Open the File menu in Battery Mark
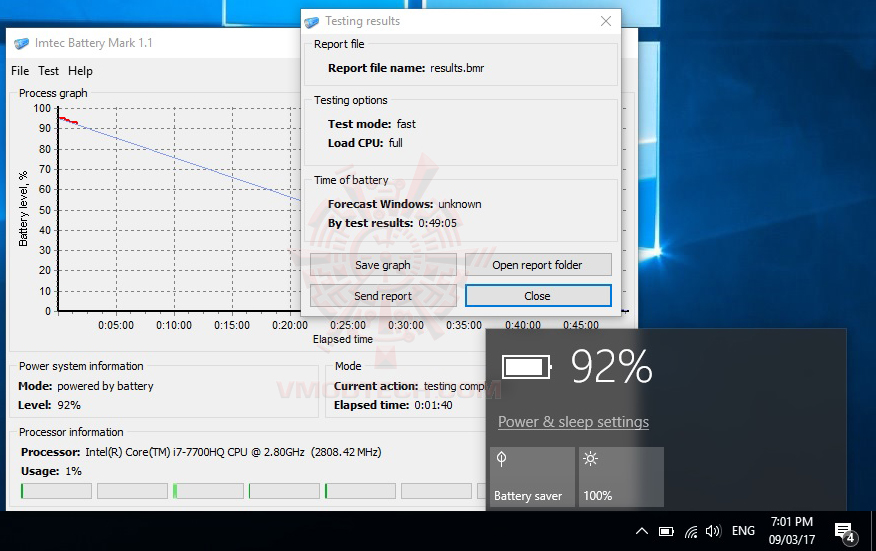This screenshot has width=876, height=551. click(20, 71)
